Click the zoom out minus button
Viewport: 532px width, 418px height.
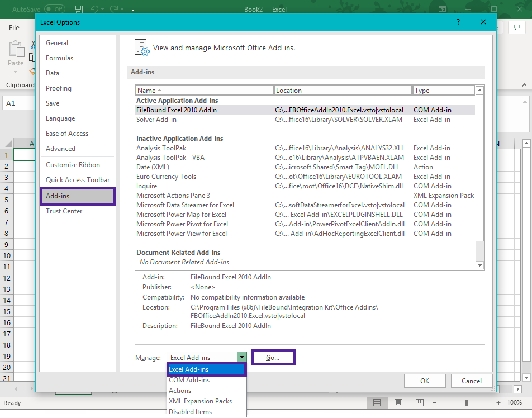(435, 403)
